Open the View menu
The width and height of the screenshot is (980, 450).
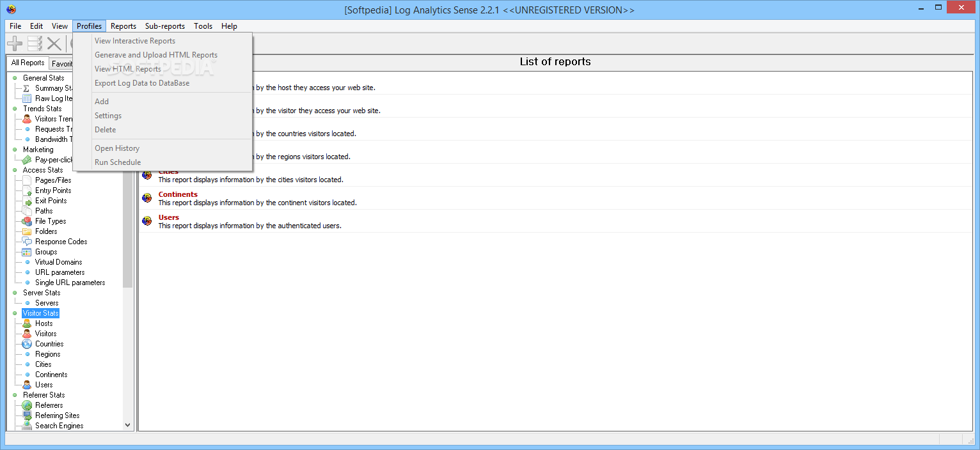click(x=60, y=26)
